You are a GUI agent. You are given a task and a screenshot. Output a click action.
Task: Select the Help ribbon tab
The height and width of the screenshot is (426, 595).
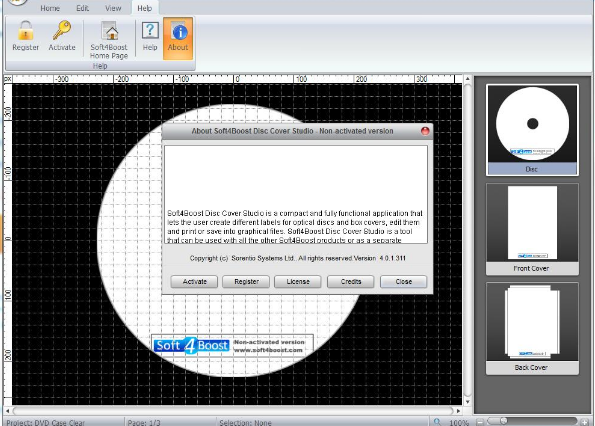(145, 8)
